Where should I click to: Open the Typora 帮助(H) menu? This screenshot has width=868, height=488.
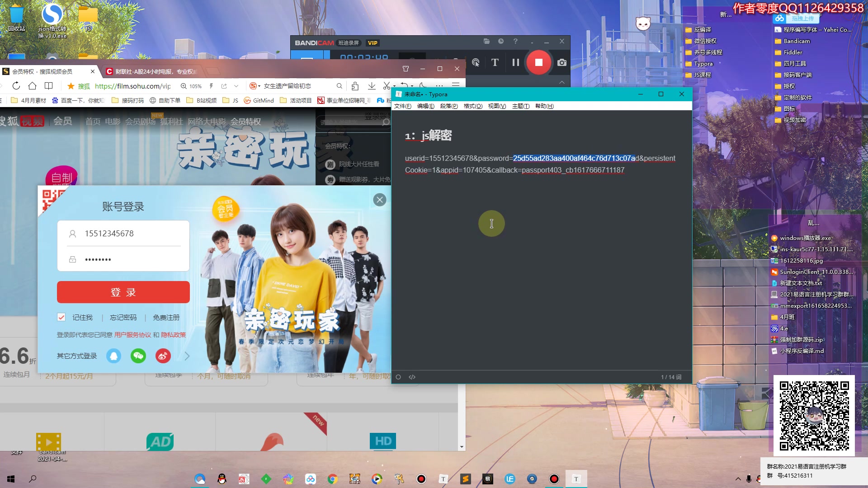pos(544,106)
